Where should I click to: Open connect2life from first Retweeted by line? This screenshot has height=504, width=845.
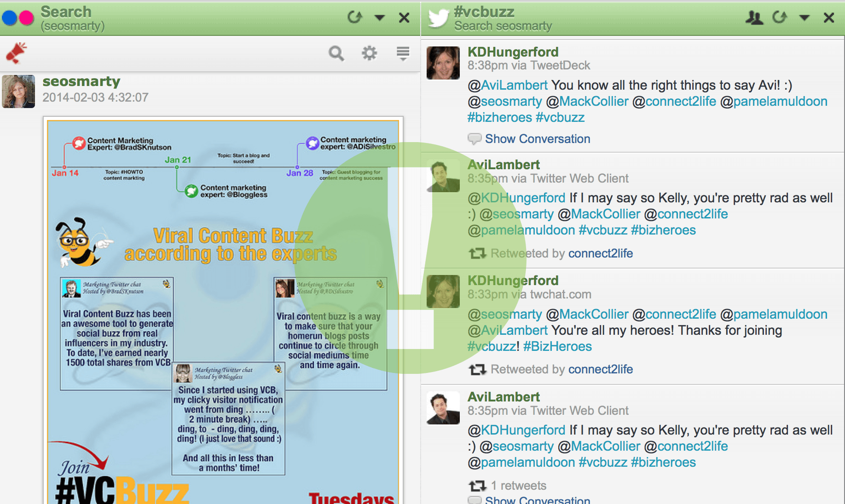(x=600, y=253)
